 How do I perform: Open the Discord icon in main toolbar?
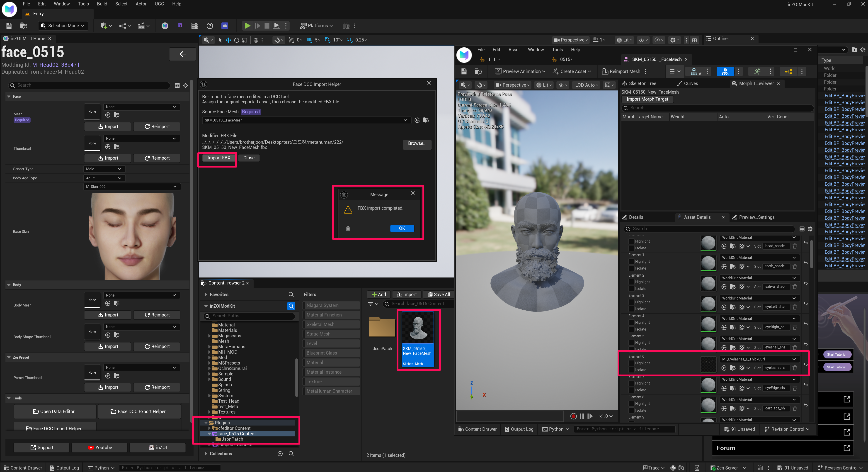(x=225, y=26)
